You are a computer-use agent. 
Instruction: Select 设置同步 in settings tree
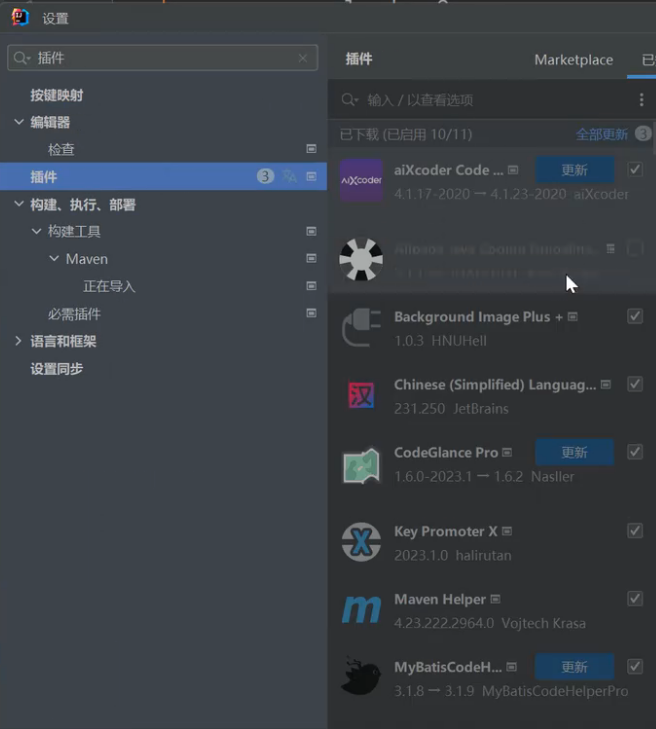tap(57, 369)
